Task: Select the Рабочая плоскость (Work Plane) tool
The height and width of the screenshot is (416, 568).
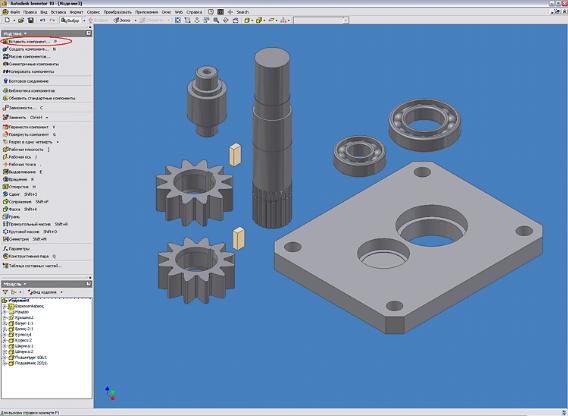Action: (26, 149)
